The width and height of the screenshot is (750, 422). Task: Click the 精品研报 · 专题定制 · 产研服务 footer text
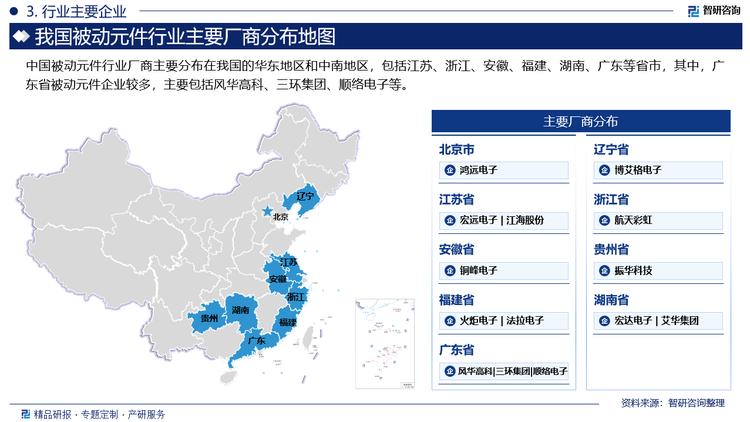pyautogui.click(x=99, y=414)
